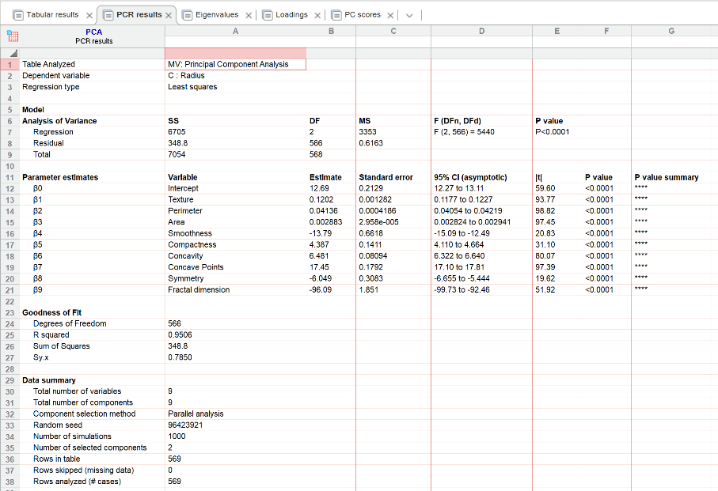
Task: Select column A header
Action: point(235,31)
